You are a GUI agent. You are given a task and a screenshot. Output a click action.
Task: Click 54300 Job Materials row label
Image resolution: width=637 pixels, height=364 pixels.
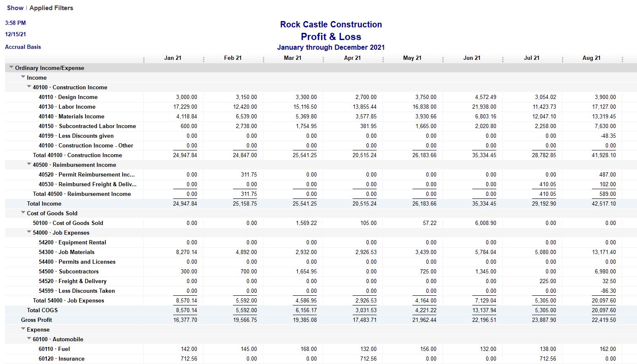67,252
